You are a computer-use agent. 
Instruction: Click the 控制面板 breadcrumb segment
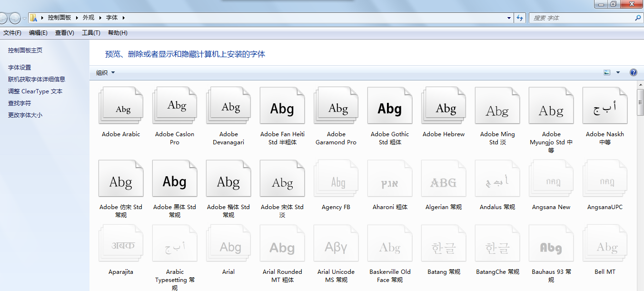(59, 18)
